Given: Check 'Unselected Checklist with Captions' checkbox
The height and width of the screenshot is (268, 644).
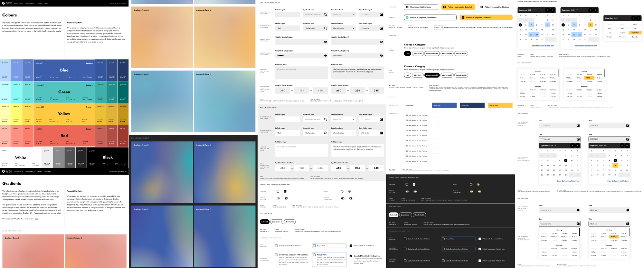Looking at the screenshot, I should (276, 255).
